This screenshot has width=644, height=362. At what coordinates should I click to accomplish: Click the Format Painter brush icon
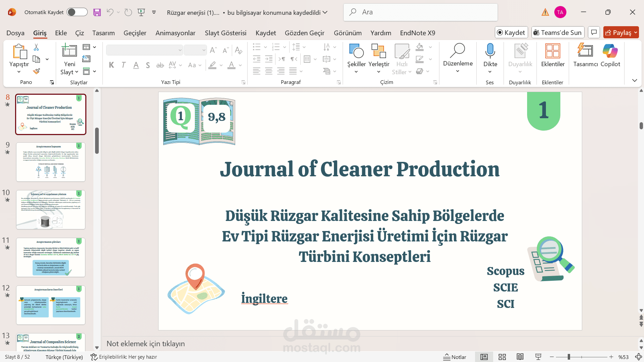pyautogui.click(x=36, y=71)
